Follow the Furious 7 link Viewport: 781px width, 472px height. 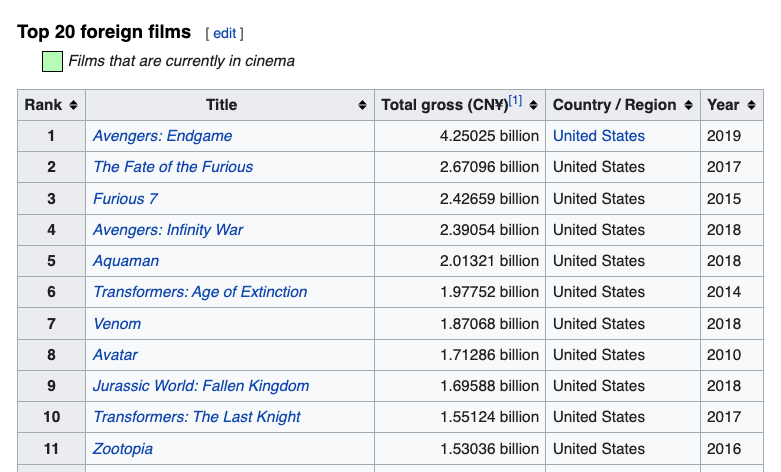[125, 199]
